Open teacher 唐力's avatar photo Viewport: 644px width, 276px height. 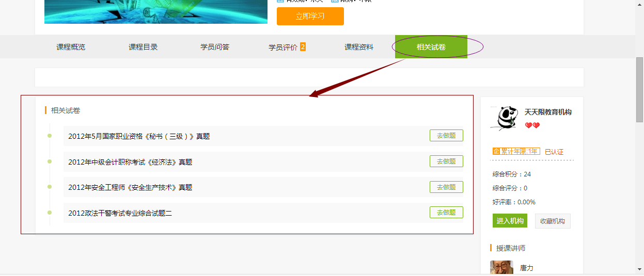tap(501, 268)
